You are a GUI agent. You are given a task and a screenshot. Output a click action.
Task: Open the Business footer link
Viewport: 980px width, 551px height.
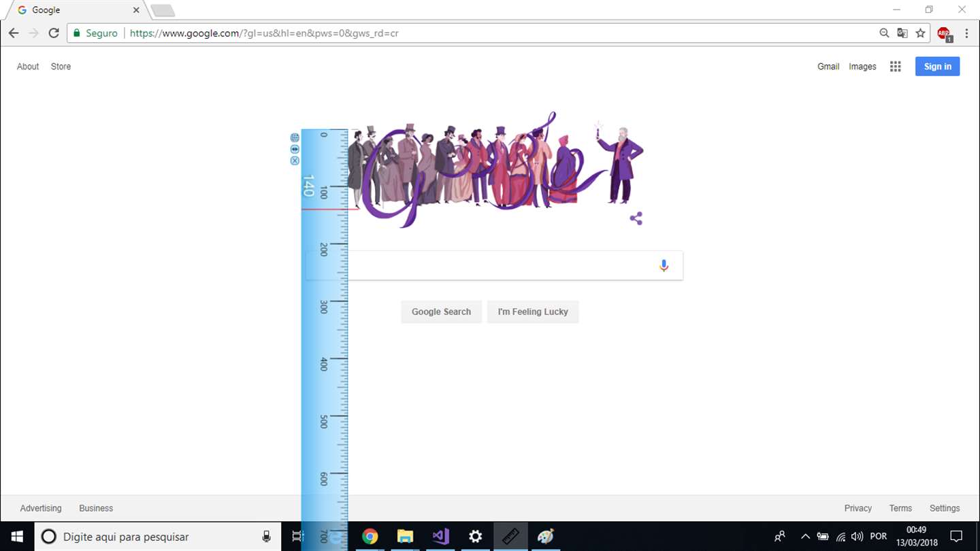[x=96, y=508]
